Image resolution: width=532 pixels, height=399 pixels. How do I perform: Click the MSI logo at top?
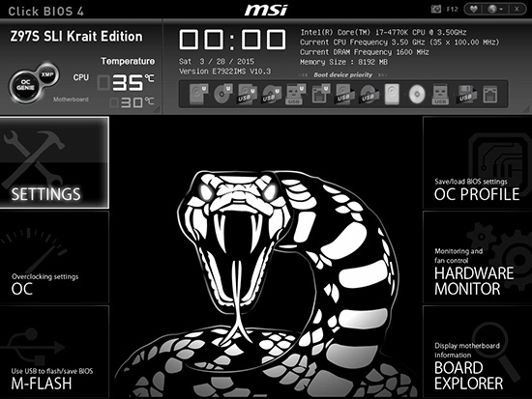click(266, 10)
